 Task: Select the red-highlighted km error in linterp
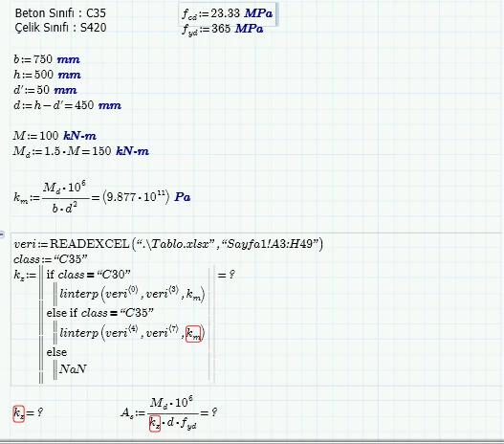point(193,334)
